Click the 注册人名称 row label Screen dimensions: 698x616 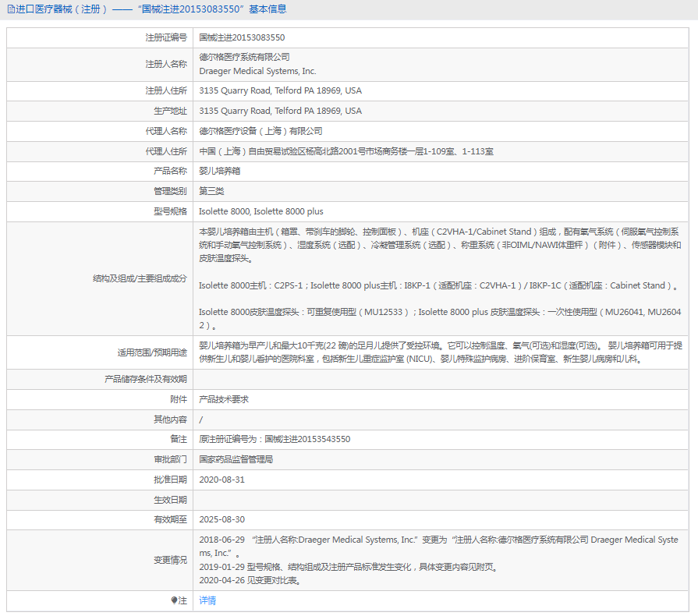pyautogui.click(x=166, y=64)
